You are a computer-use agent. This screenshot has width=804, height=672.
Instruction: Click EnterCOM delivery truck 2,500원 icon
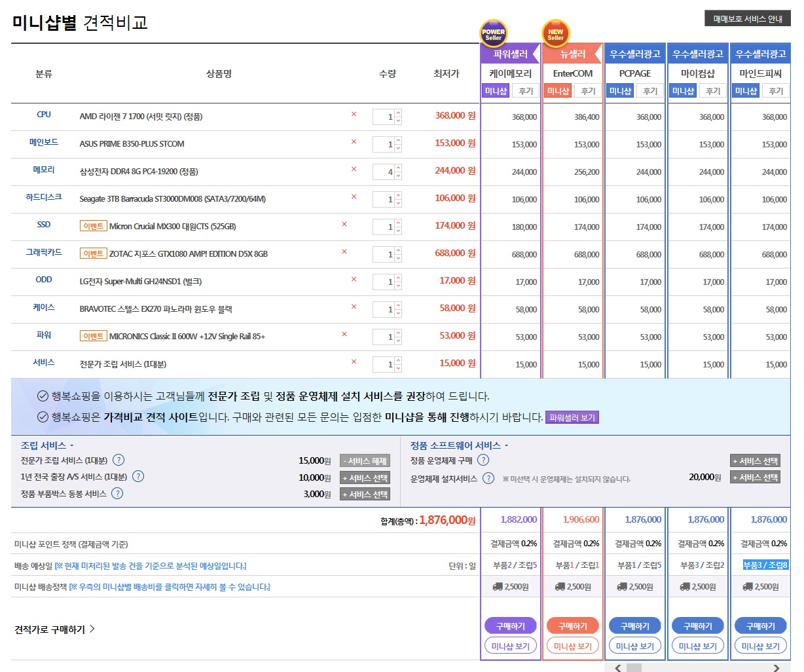tap(559, 587)
